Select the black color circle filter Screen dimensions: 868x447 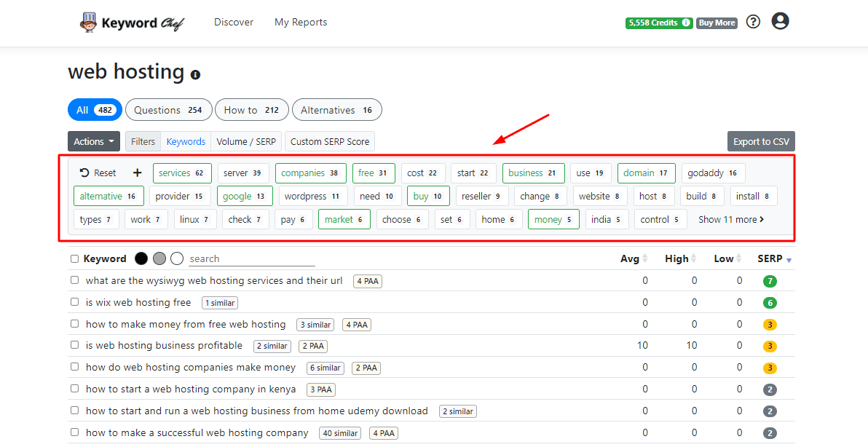pyautogui.click(x=141, y=258)
